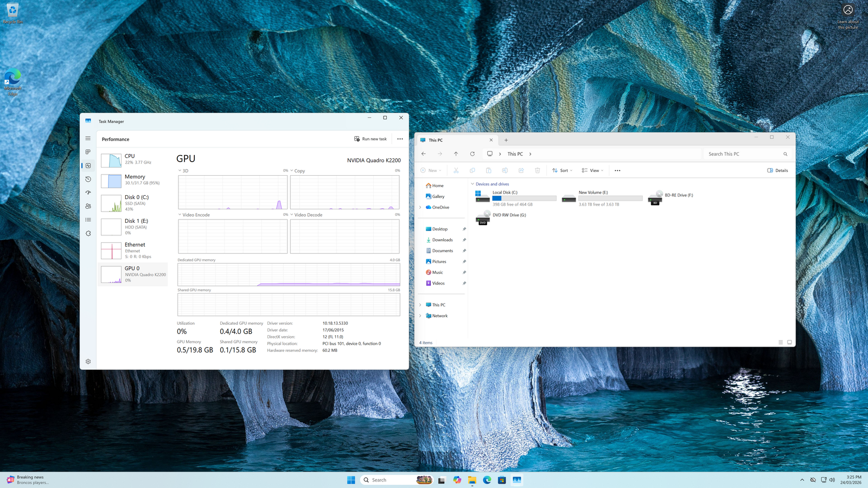This screenshot has width=868, height=488.
Task: Select Downloads in the navigation pane
Action: (442, 240)
